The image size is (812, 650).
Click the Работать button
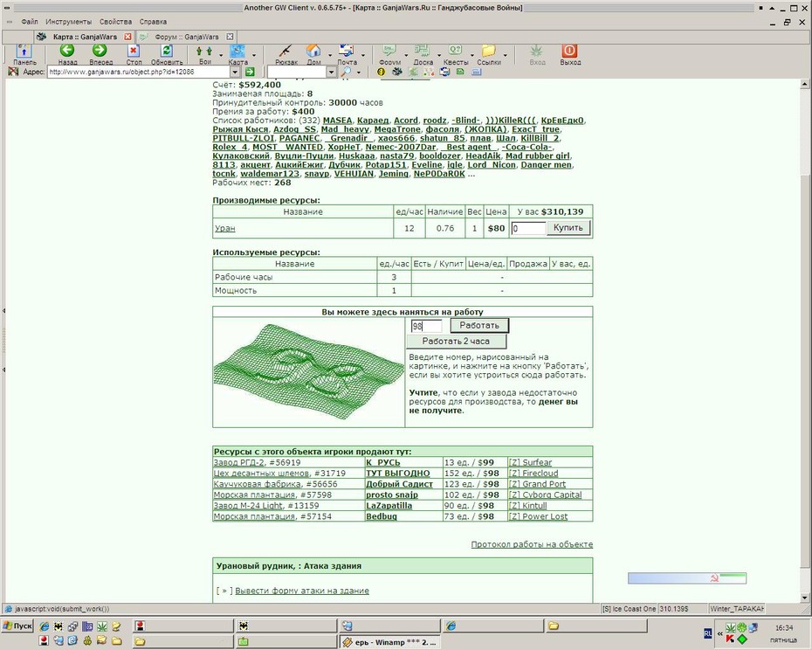point(479,326)
